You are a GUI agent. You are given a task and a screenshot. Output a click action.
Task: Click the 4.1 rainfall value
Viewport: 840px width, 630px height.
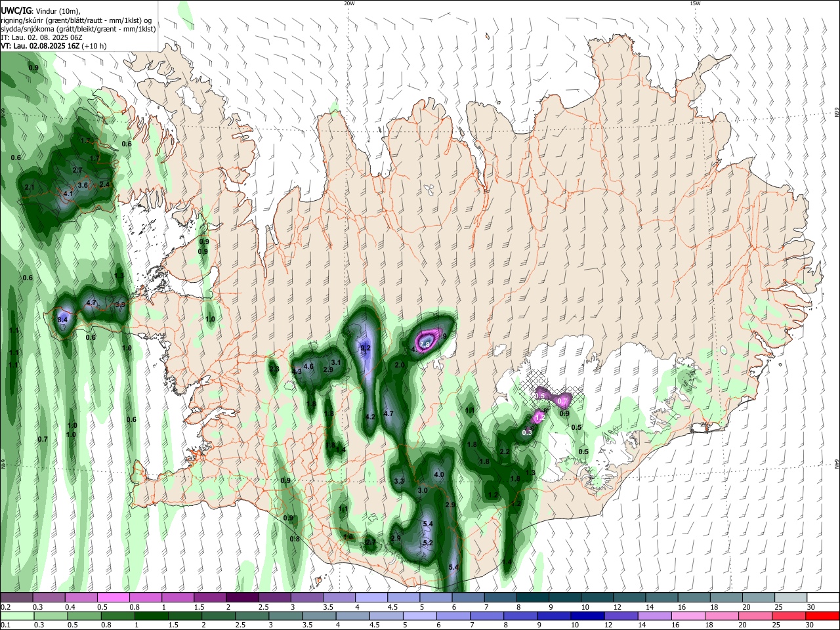68,194
